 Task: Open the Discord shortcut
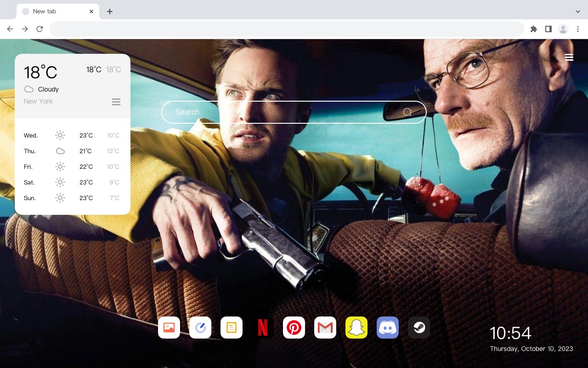(x=388, y=328)
